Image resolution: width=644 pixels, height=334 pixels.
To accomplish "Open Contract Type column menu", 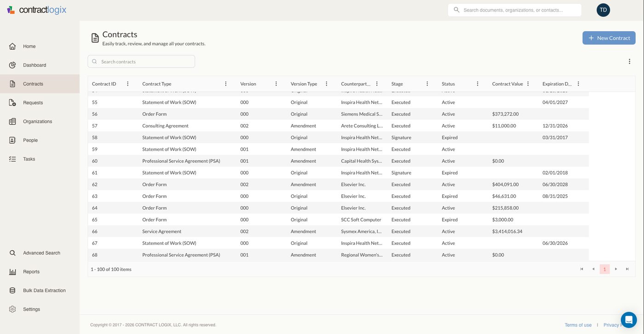I will point(226,84).
